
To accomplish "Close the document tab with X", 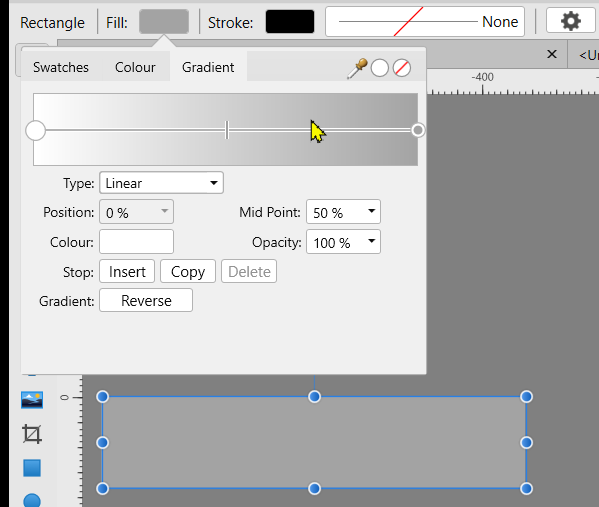I will click(x=552, y=54).
